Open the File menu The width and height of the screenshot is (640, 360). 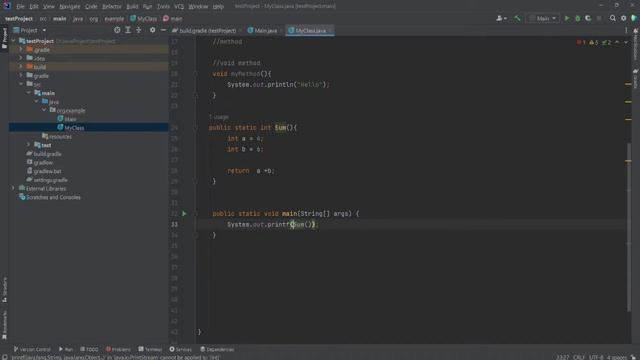pyautogui.click(x=20, y=7)
